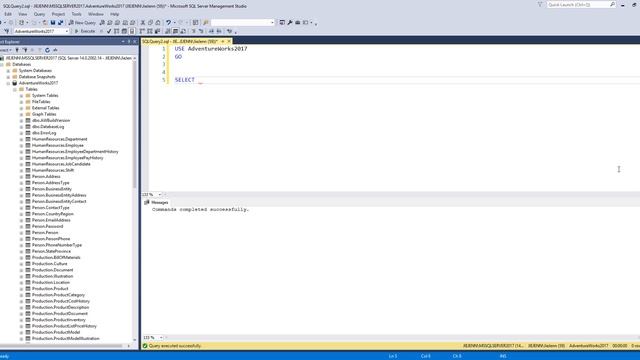Open the View menu
Screen dimensions: 640x360
coord(22,14)
